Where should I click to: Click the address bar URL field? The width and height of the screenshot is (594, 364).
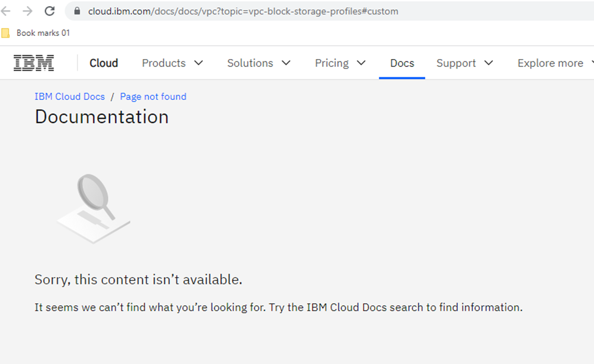click(x=330, y=11)
